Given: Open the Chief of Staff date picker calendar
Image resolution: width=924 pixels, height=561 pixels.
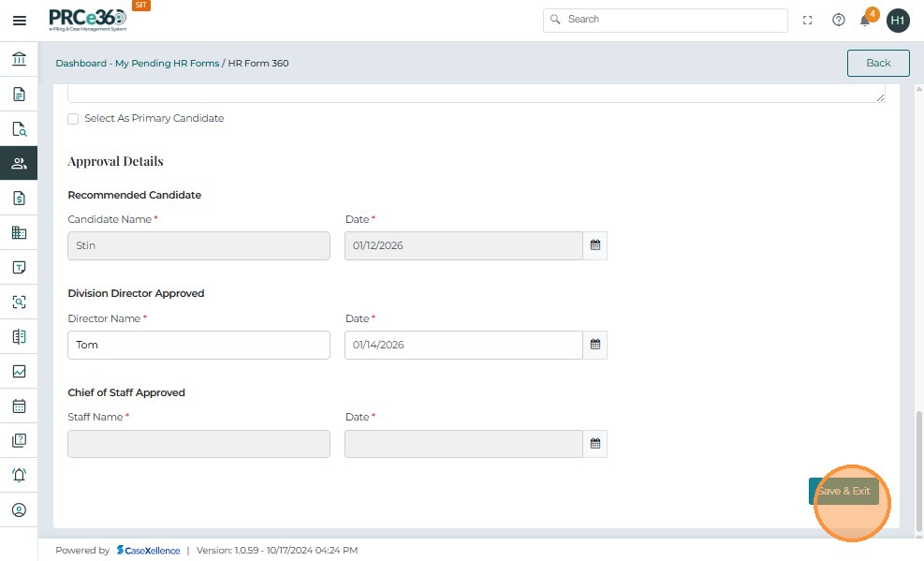Looking at the screenshot, I should 594,443.
